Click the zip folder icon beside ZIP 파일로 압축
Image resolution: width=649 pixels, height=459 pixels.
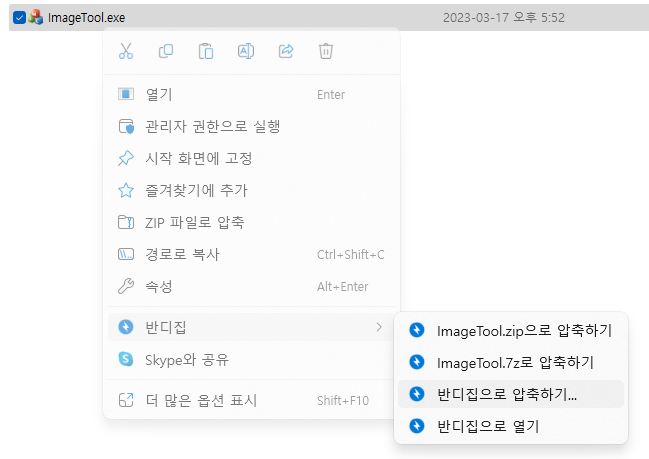pyautogui.click(x=126, y=222)
